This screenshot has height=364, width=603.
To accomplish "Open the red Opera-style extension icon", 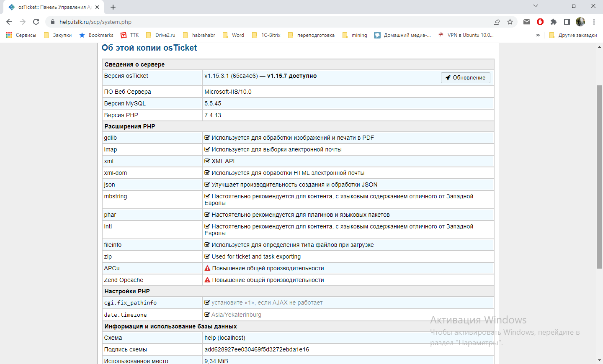I will point(540,22).
